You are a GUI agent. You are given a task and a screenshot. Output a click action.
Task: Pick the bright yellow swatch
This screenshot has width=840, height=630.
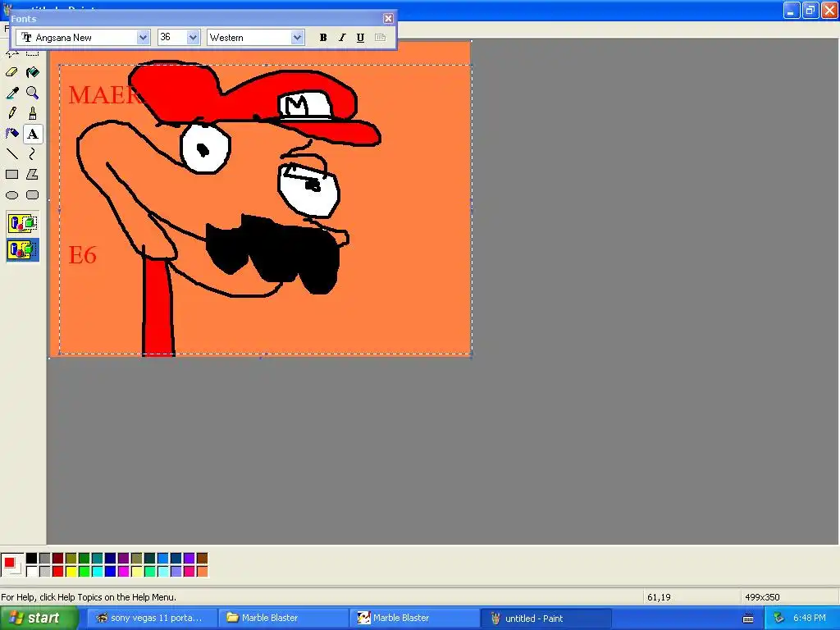click(x=71, y=572)
